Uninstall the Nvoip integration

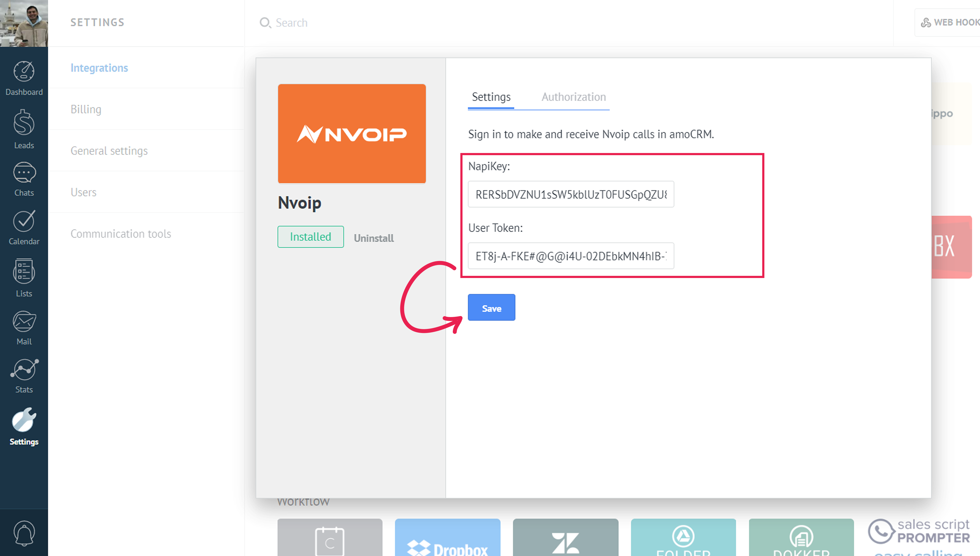pyautogui.click(x=374, y=238)
